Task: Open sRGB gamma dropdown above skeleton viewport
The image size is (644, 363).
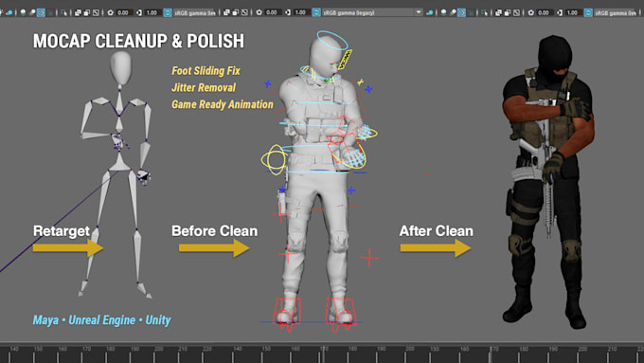Action: pos(195,12)
